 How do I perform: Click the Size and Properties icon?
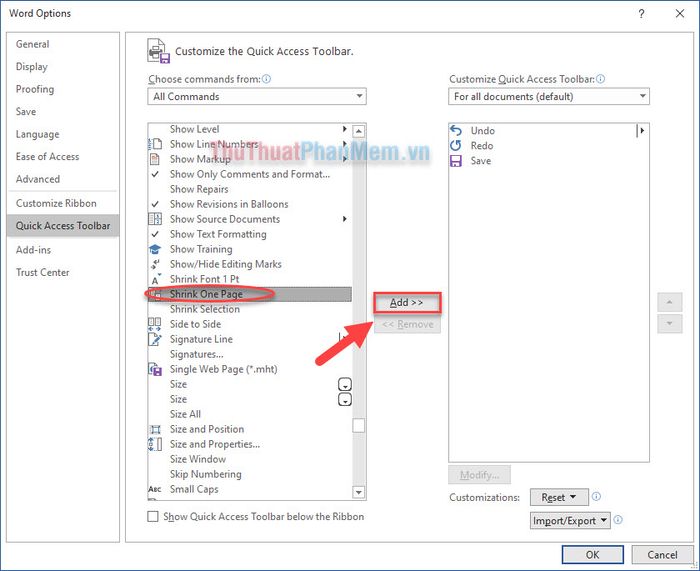click(x=154, y=444)
